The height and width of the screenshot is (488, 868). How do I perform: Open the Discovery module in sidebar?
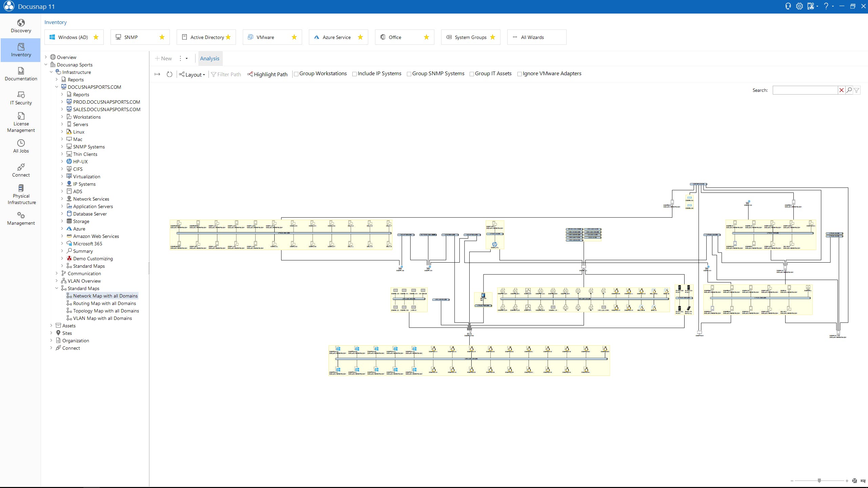pyautogui.click(x=21, y=26)
